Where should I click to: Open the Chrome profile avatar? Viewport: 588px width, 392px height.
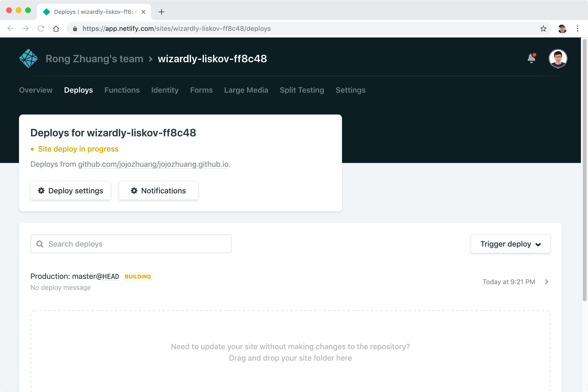click(x=562, y=29)
